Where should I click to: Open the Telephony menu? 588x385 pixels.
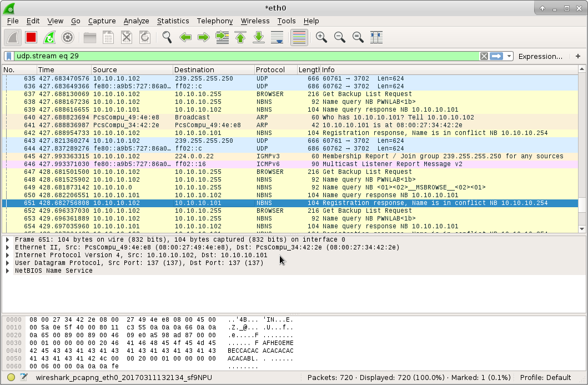[215, 21]
